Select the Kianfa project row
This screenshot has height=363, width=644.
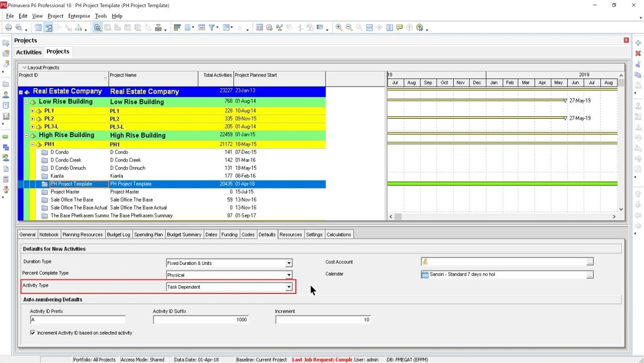click(x=172, y=176)
